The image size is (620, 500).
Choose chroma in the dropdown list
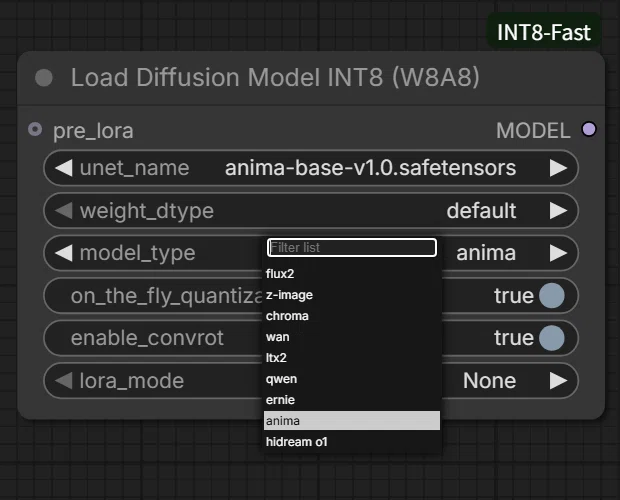[x=352, y=316]
